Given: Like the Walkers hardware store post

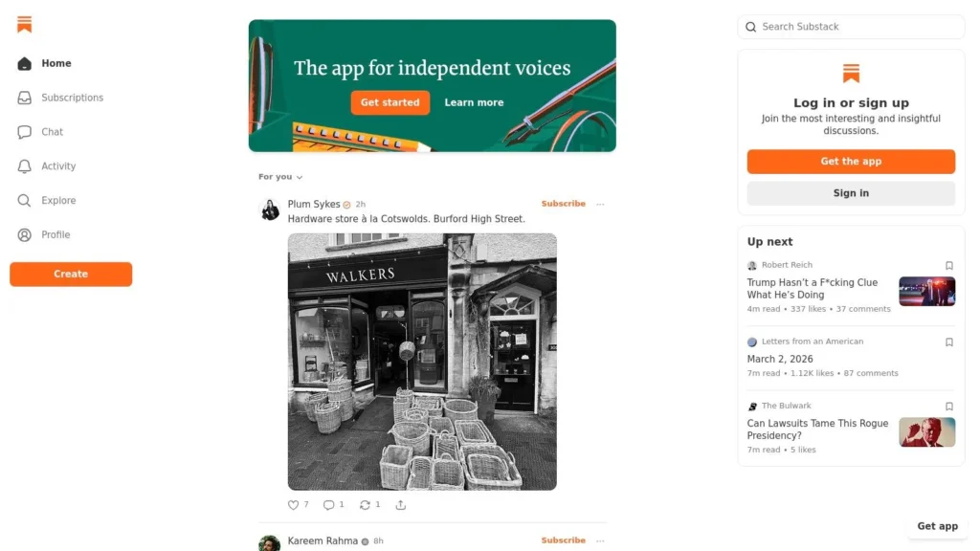Looking at the screenshot, I should (x=293, y=504).
